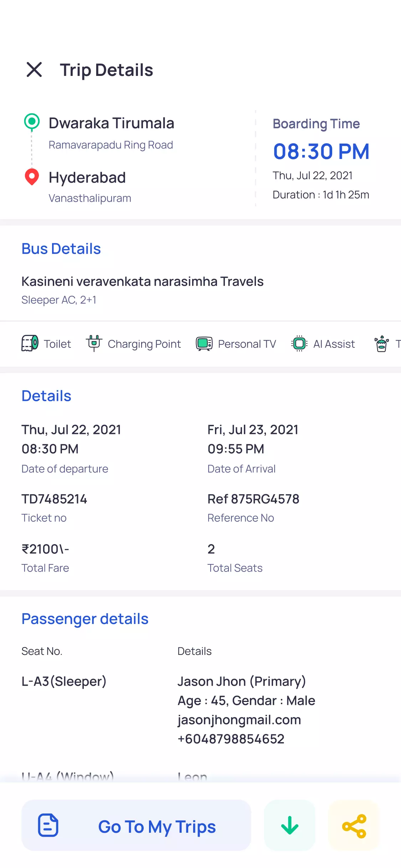401x868 pixels.
Task: Tap the red Hyderabad destination pin icon
Action: [x=32, y=177]
